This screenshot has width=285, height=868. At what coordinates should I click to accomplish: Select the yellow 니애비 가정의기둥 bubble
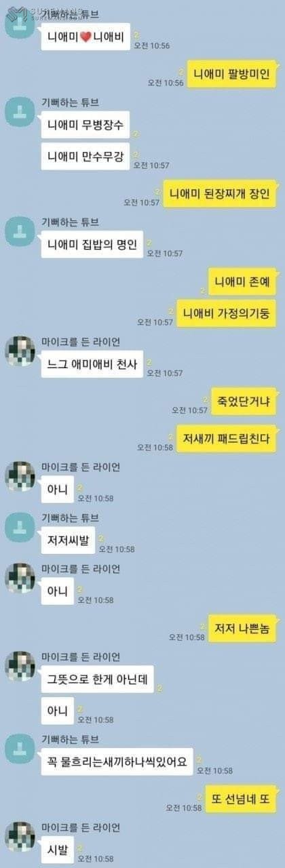[226, 313]
